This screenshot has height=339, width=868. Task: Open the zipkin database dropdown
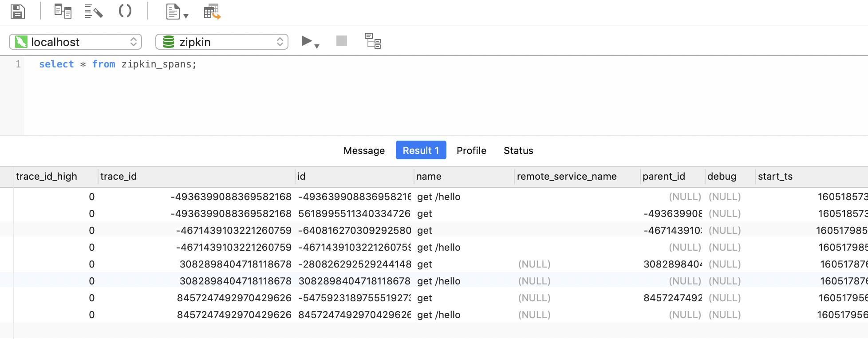(x=222, y=42)
